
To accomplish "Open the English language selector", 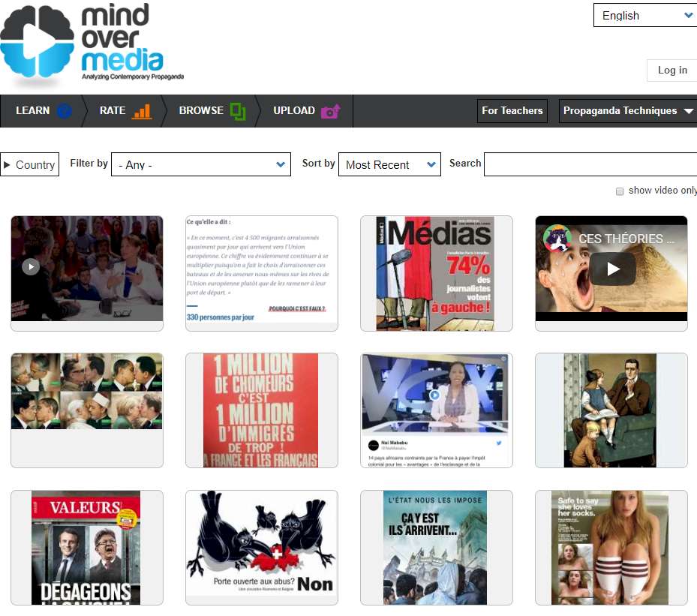I will 643,15.
